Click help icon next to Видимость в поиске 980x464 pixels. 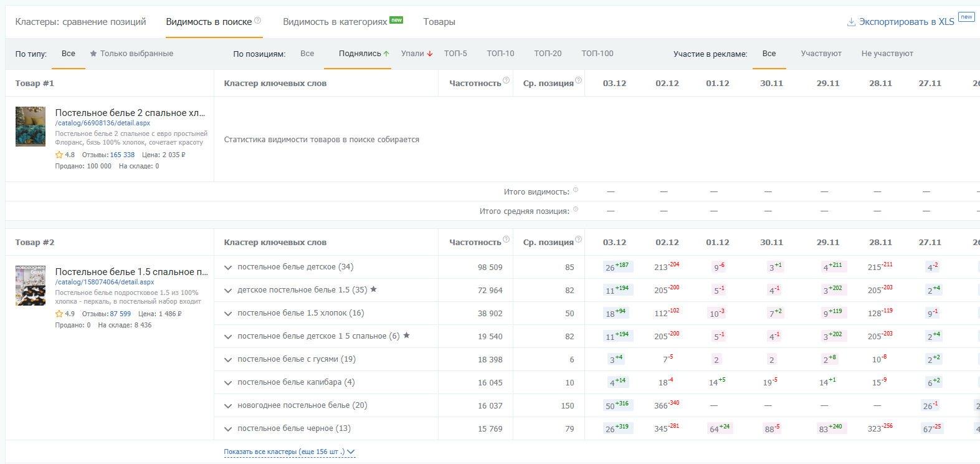258,21
